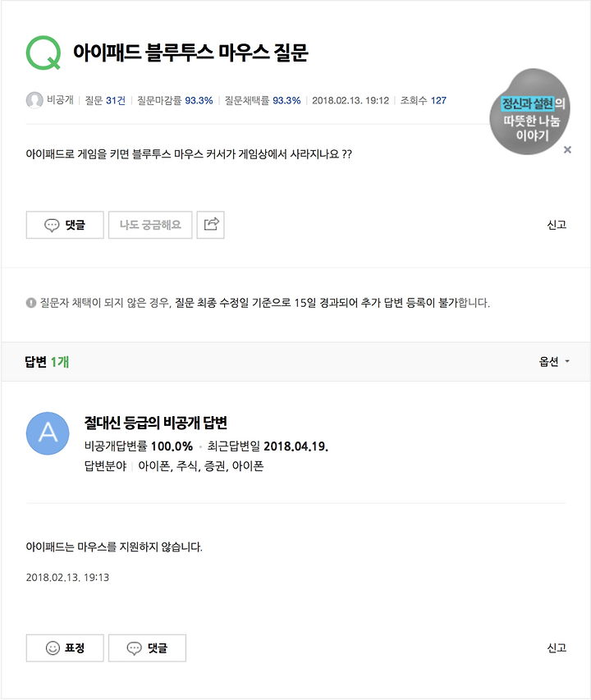Click the anonymous user profile avatar

[34, 100]
